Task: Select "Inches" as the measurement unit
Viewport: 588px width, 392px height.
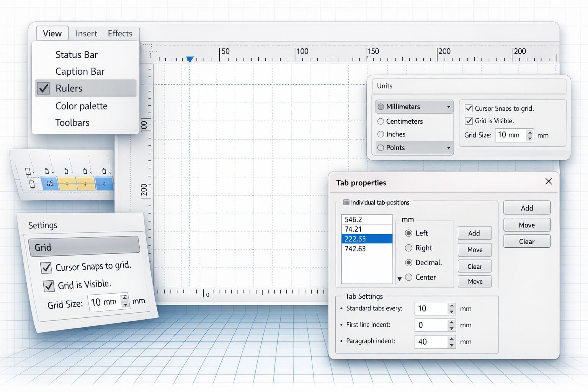Action: (x=381, y=134)
